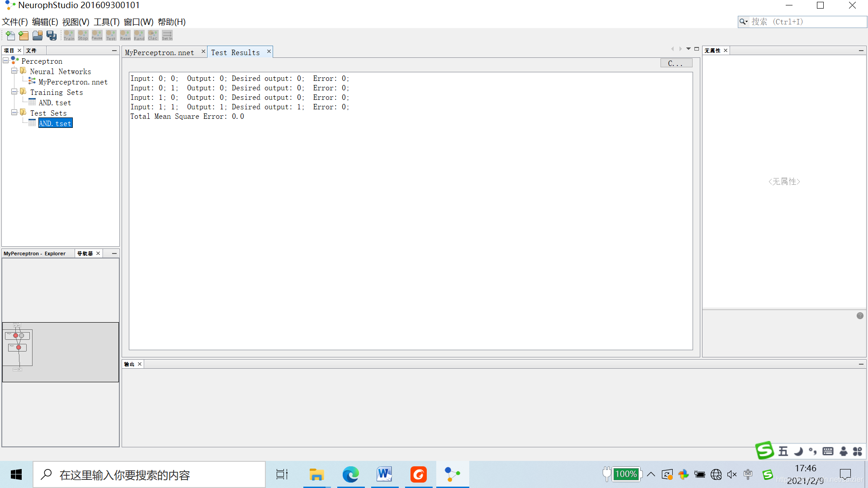The width and height of the screenshot is (868, 488).
Task: Click the muted speaker tray icon
Action: (732, 474)
